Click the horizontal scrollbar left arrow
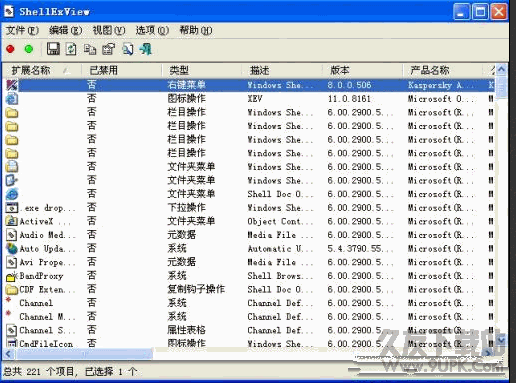516x383 pixels. [x=9, y=354]
